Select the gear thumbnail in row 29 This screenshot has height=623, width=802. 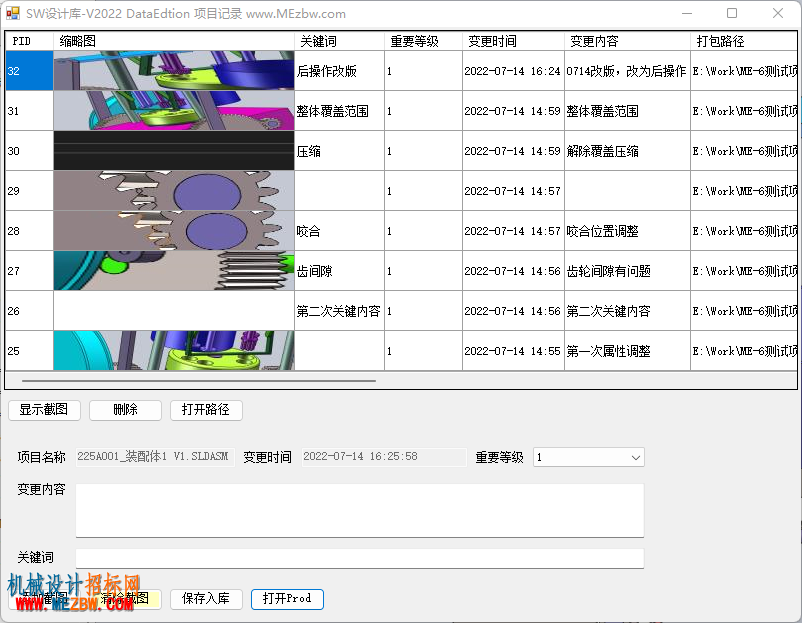[174, 191]
